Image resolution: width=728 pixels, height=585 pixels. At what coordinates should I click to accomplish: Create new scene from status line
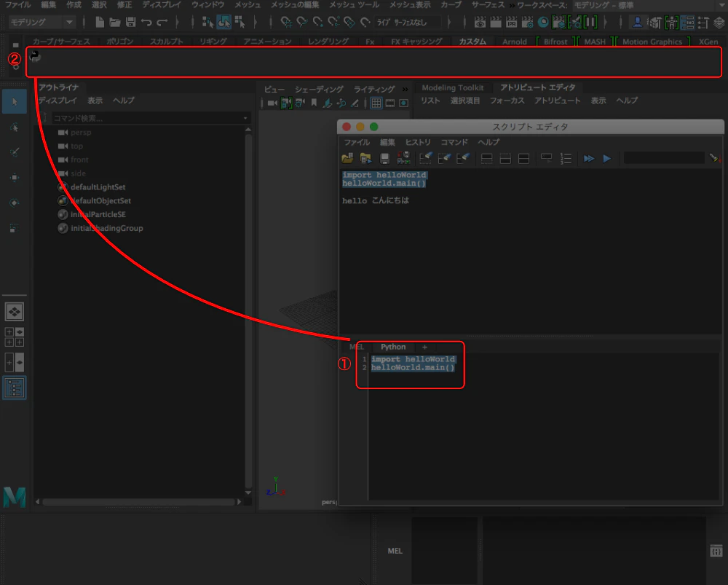click(x=99, y=22)
